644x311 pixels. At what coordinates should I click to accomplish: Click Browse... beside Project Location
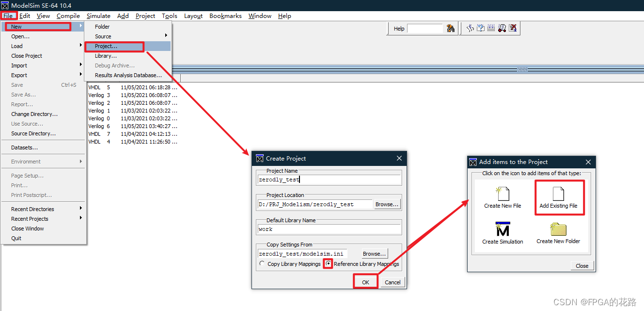387,204
